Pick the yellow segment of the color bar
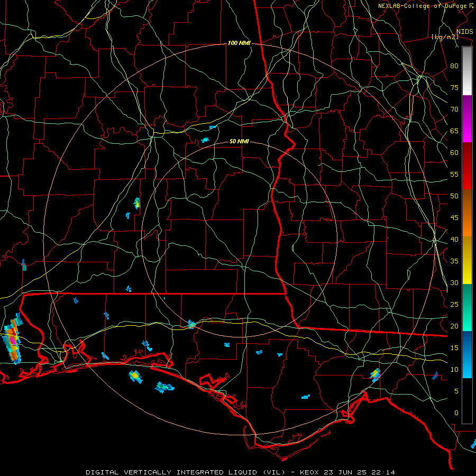Image resolution: width=476 pixels, height=476 pixels. click(x=467, y=260)
